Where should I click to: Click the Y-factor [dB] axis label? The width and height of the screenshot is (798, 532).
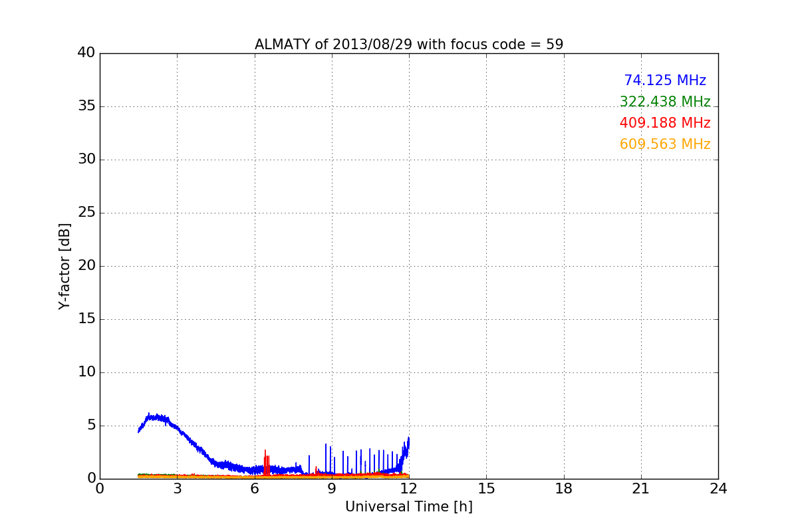65,266
